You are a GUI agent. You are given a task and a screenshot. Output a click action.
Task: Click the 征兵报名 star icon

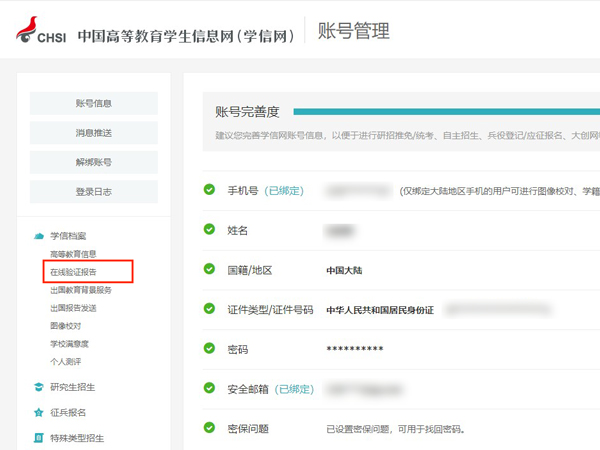38,412
